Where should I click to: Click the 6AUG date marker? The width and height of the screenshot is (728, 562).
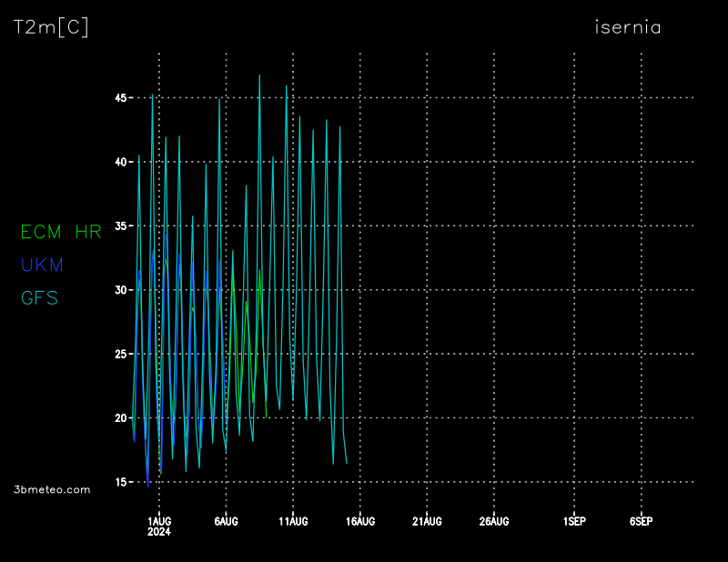pos(226,521)
